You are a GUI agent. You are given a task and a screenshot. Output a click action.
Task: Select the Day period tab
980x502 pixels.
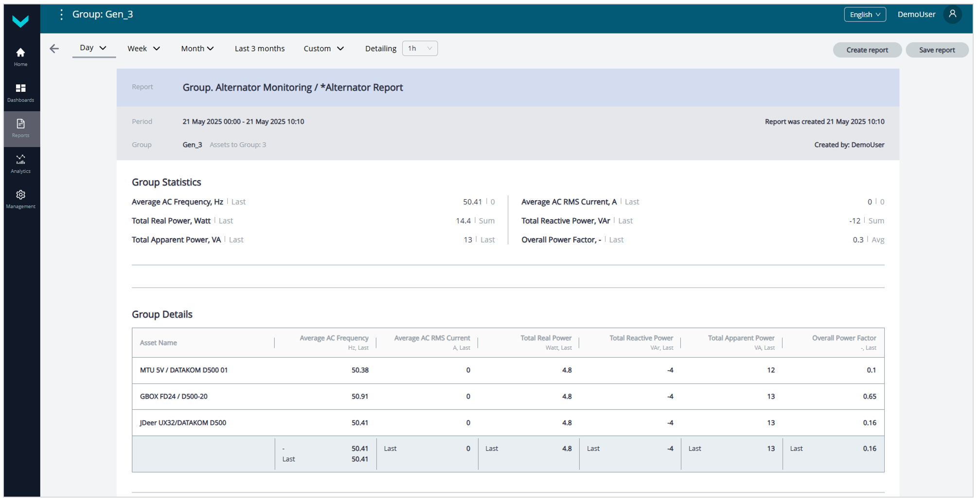tap(93, 48)
